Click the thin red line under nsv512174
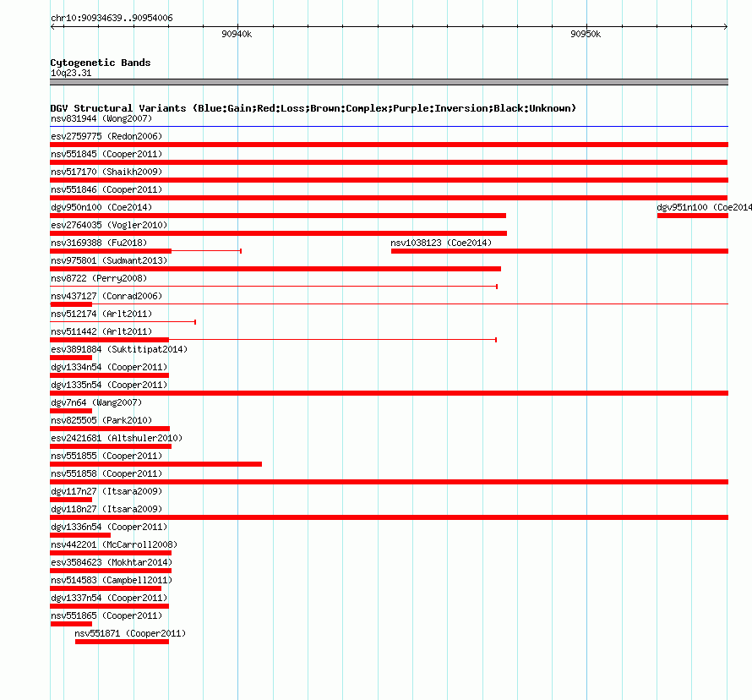The width and height of the screenshot is (752, 700). (x=123, y=322)
